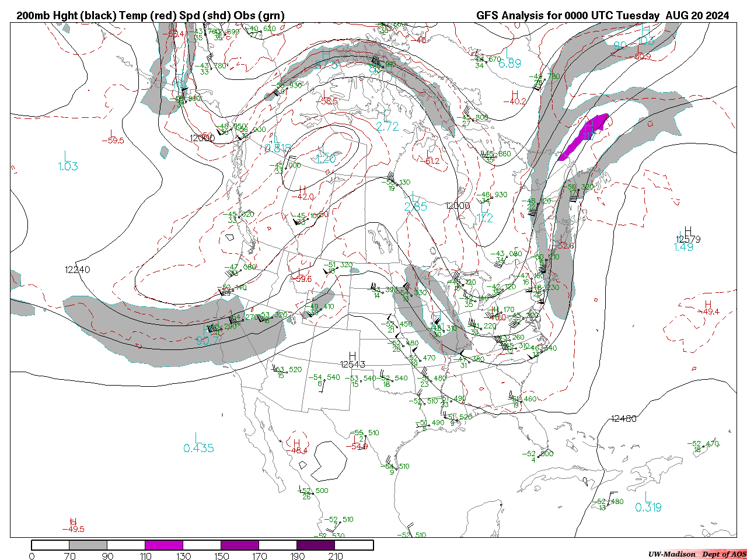This screenshot has width=747, height=560.
Task: Click the red '-49.5' temperature label
Action: coord(73,529)
